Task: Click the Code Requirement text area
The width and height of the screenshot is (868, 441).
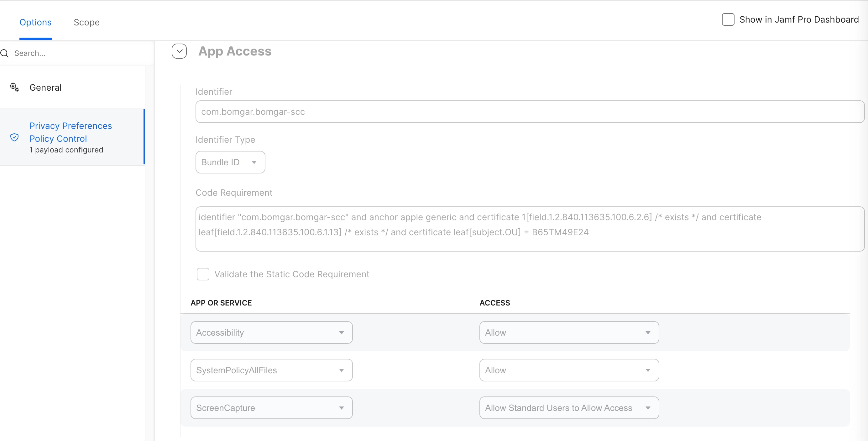Action: point(530,229)
